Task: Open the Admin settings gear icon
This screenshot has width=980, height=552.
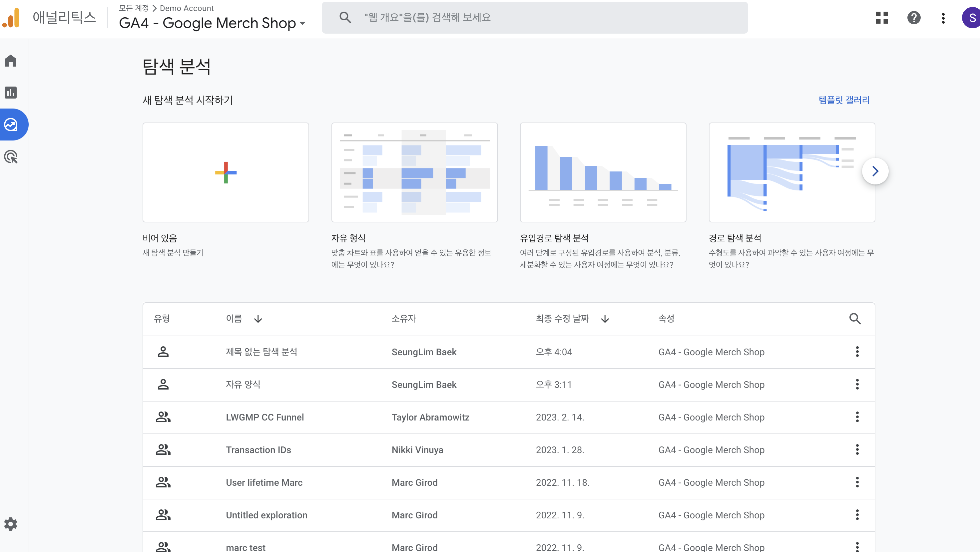Action: coord(11,524)
